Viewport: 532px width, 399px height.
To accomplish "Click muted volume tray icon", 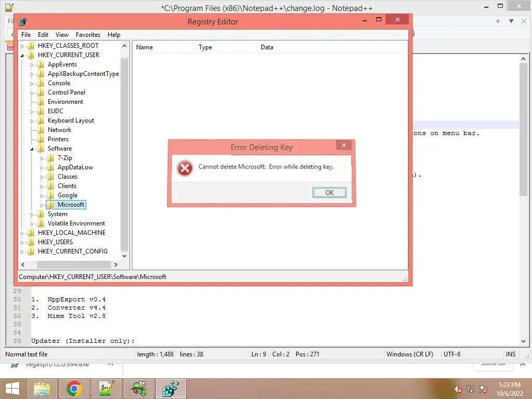I will pos(458,389).
